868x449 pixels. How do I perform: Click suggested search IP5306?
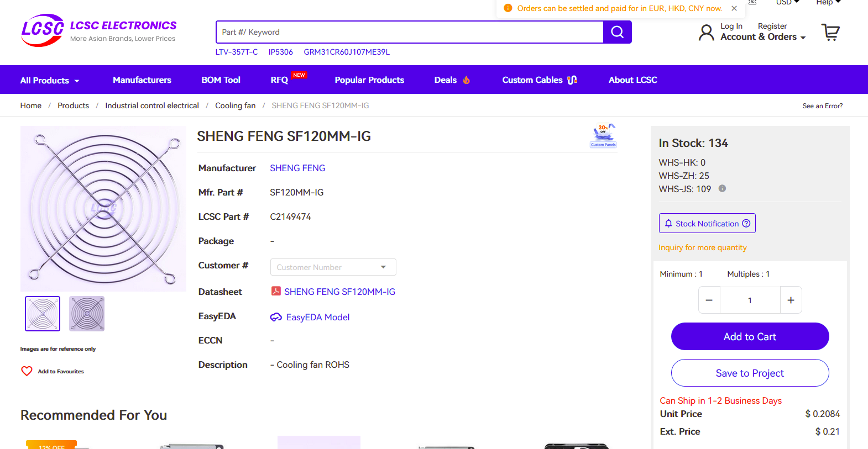[x=281, y=52]
